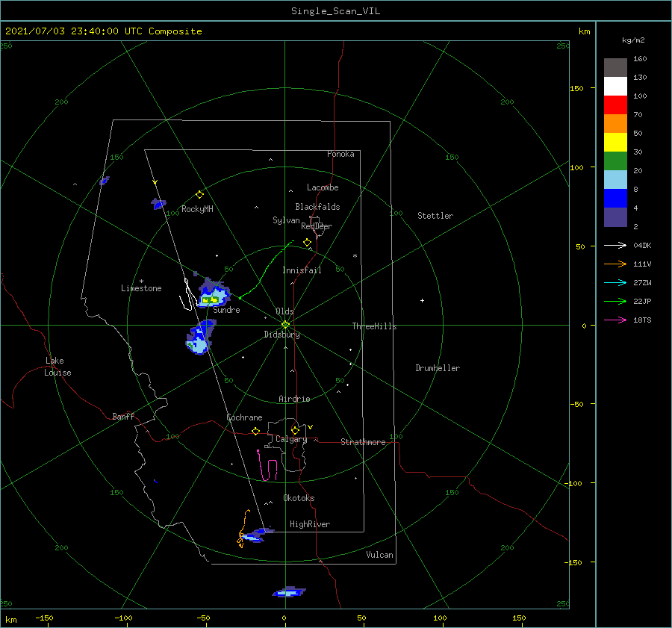Click the RockyMH label
The width and height of the screenshot is (672, 628).
click(197, 209)
